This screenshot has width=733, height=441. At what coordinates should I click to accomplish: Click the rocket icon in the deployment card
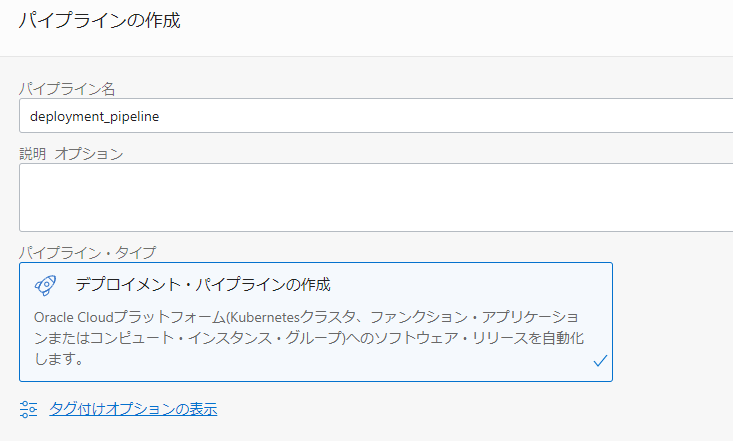pos(45,285)
